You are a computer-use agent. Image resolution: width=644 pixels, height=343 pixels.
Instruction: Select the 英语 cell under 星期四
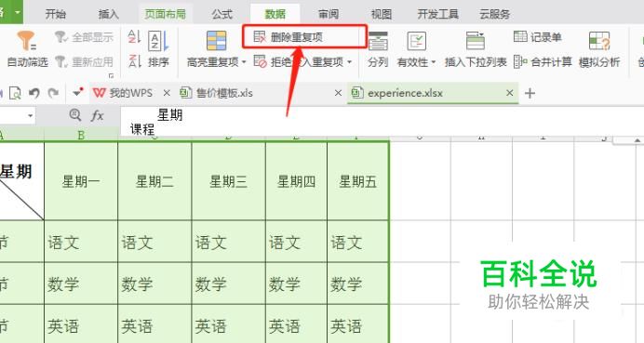tap(297, 323)
